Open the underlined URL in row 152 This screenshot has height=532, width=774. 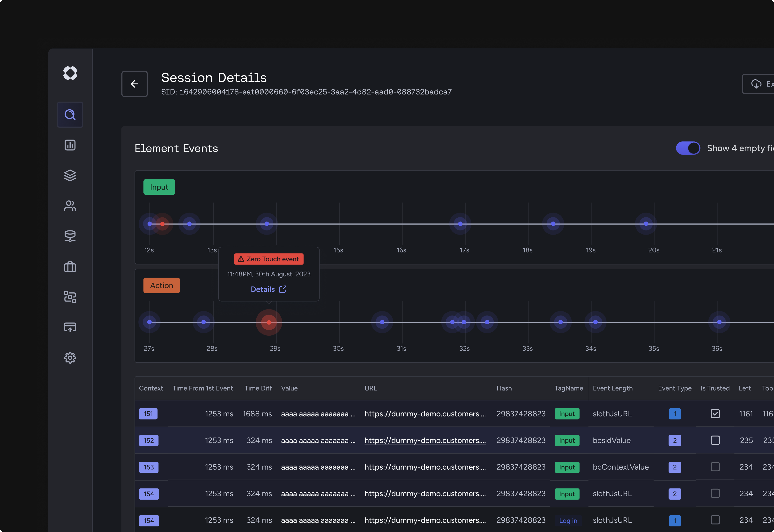[x=425, y=440]
